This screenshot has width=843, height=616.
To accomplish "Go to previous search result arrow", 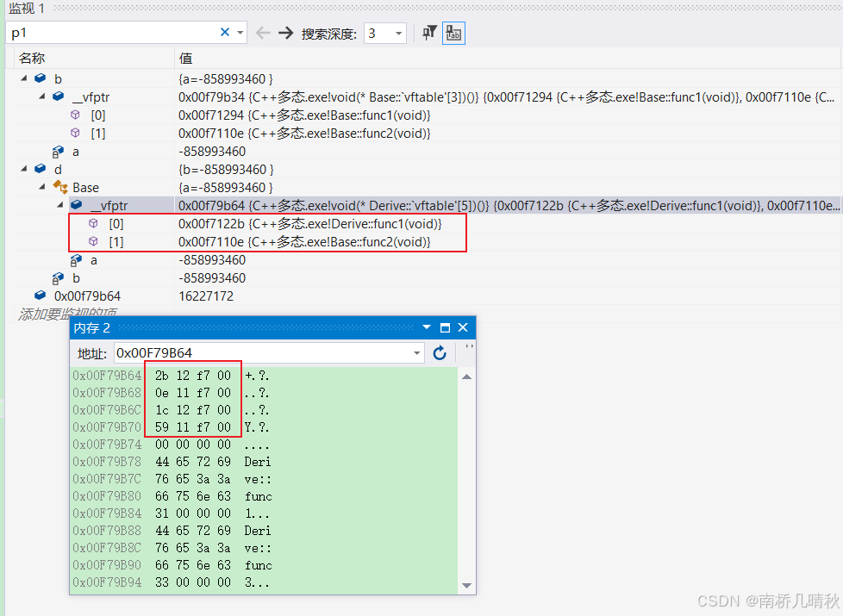I will point(263,33).
